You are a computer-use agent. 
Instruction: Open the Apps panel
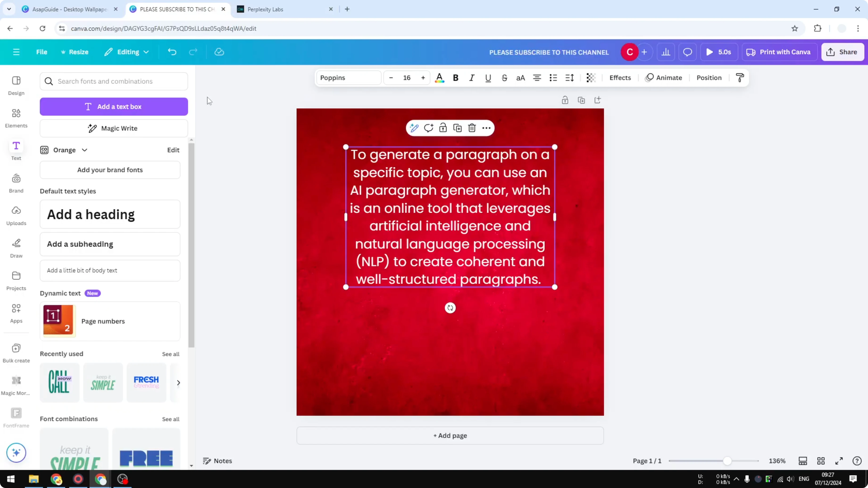[16, 313]
